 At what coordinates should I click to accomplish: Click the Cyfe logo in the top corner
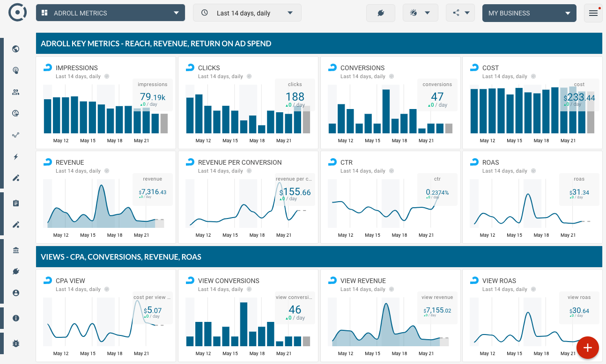17,12
